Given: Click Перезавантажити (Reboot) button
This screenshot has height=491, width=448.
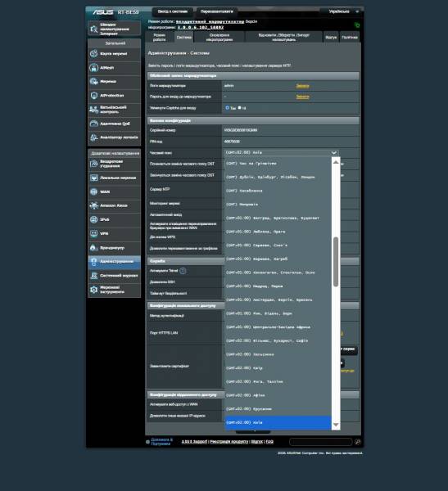Looking at the screenshot, I should [x=217, y=11].
